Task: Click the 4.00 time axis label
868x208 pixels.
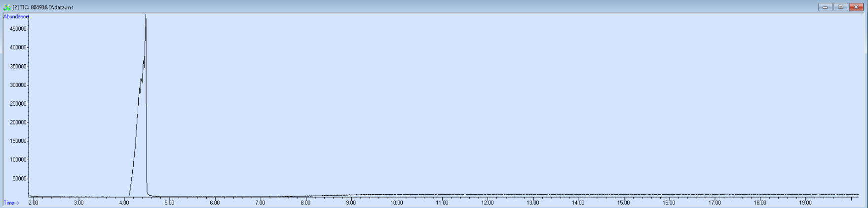Action: (x=124, y=203)
